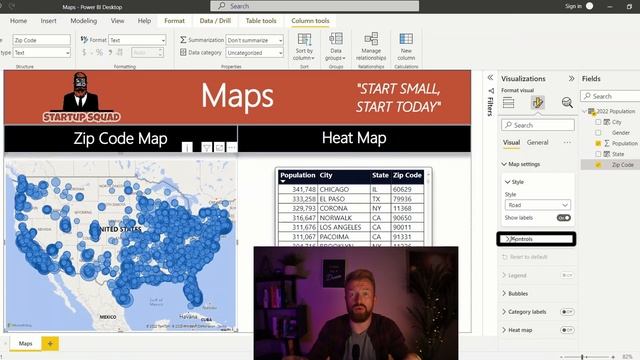Uncheck the Population field checkbox

coord(598,143)
